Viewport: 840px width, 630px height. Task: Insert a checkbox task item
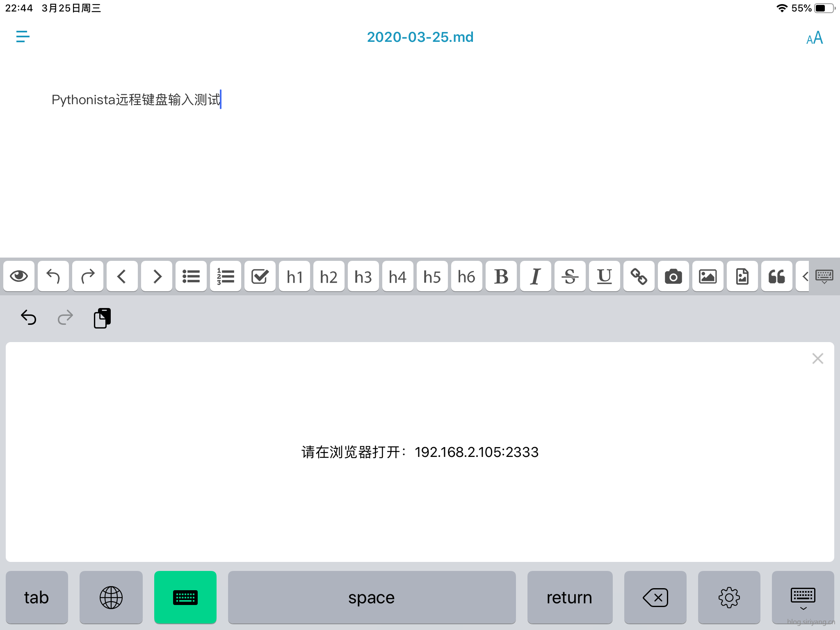[x=260, y=276]
